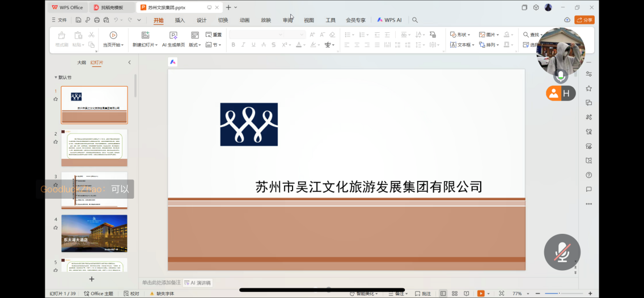The image size is (644, 298).
Task: Click the clear formatting eraser icon
Action: coord(332,35)
